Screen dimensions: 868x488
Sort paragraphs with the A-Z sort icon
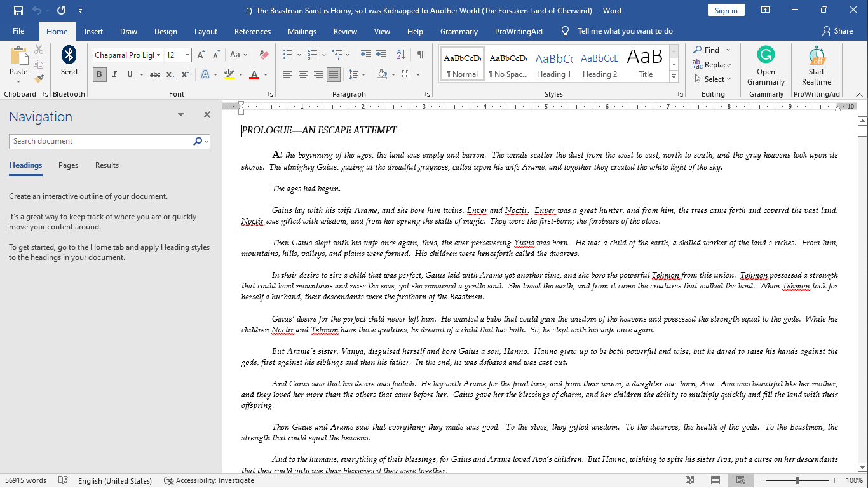tap(401, 55)
